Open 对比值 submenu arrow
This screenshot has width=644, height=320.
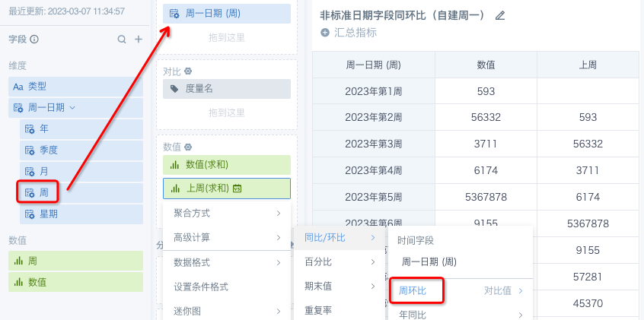pyautogui.click(x=521, y=291)
